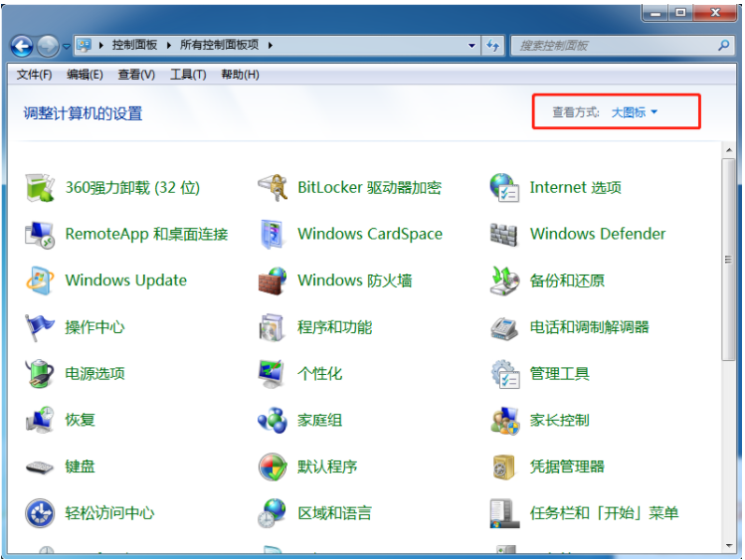Click the 键盘 keyboard icon
Screen dimensions: 745x560
tap(41, 467)
